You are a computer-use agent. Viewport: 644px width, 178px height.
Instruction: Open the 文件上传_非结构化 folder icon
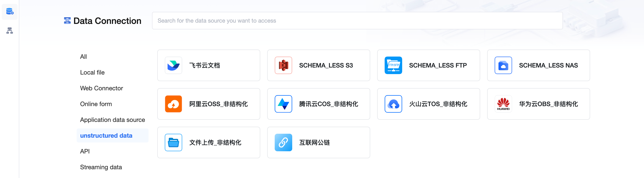[173, 142]
